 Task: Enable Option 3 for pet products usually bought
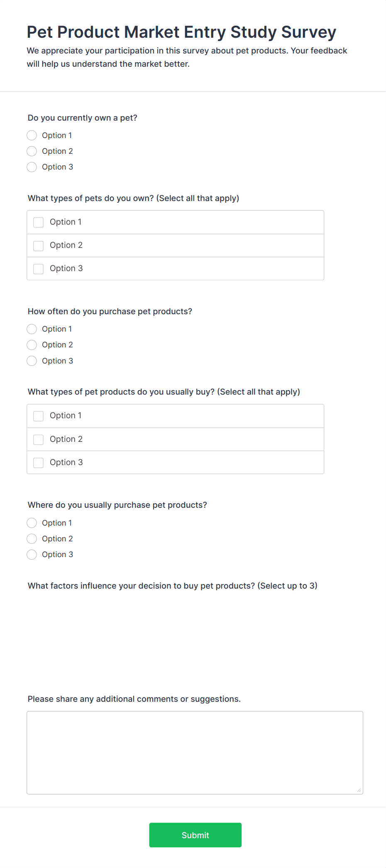[39, 463]
